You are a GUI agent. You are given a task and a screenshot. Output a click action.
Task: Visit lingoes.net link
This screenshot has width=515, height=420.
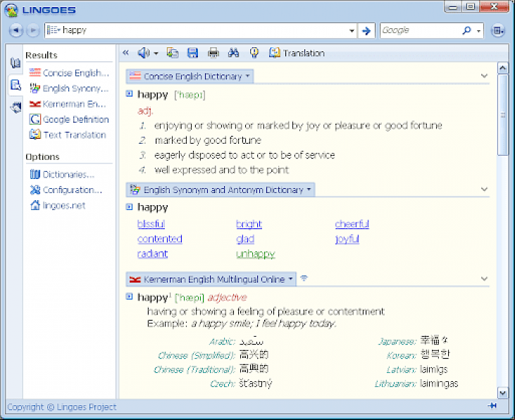pyautogui.click(x=58, y=205)
